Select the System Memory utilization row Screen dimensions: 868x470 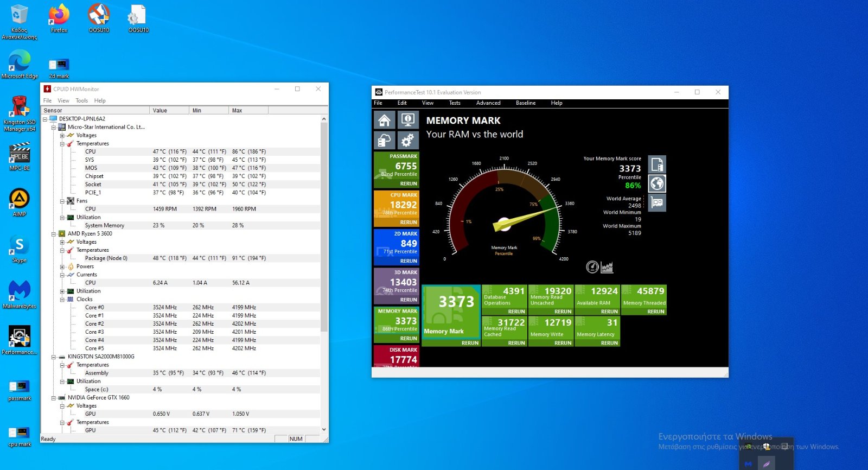coord(181,226)
